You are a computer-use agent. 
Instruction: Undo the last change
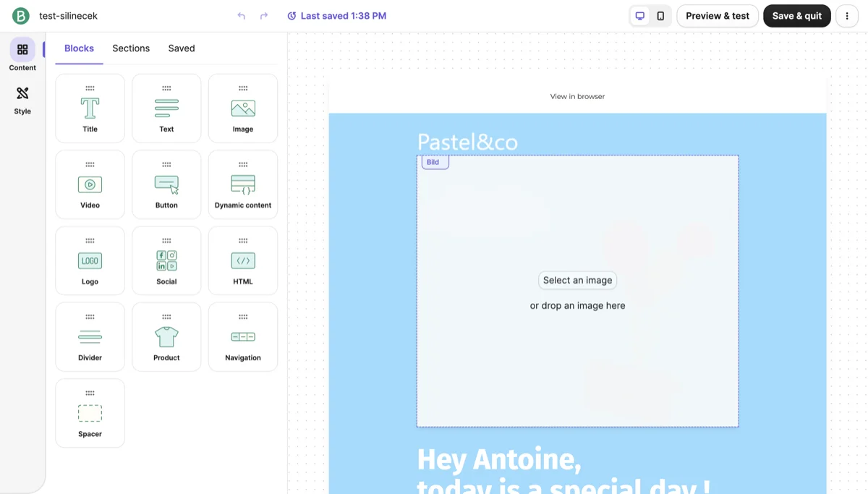(242, 16)
